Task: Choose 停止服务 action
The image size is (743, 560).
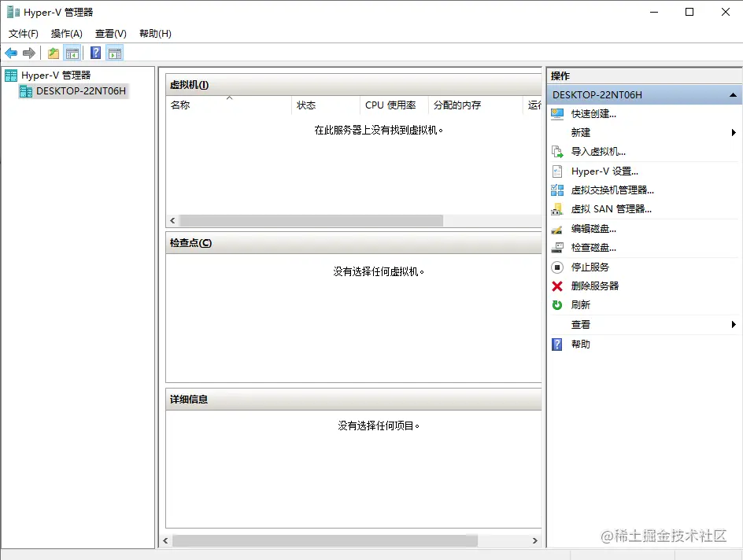Action: pyautogui.click(x=590, y=267)
